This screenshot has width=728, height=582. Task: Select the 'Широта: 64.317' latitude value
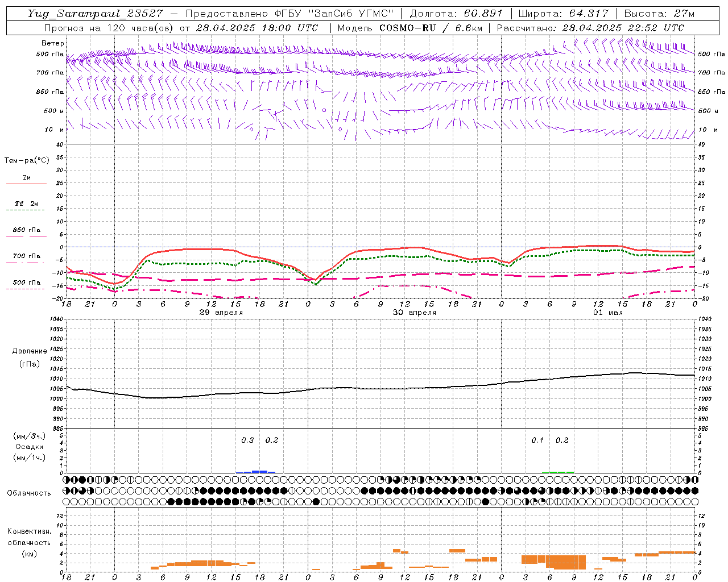click(x=563, y=14)
